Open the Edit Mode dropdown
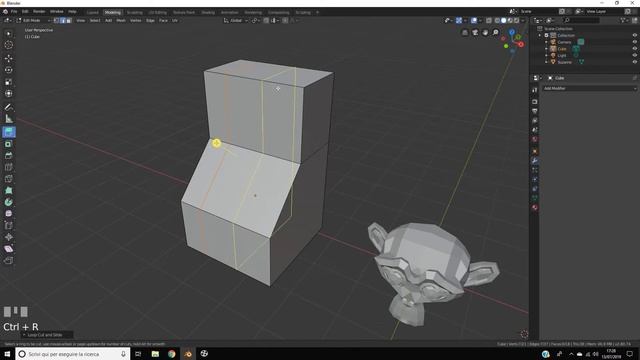 (x=33, y=20)
